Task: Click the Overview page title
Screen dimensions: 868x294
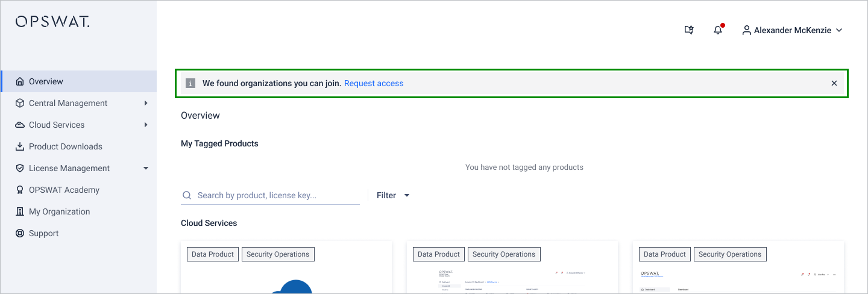Action: tap(200, 115)
